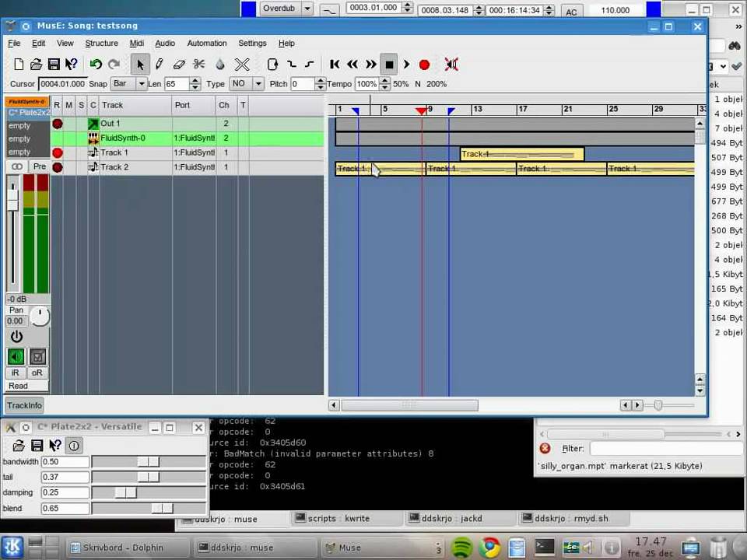Open output routing oR button
Viewport: 747px width, 560px height.
tap(37, 373)
